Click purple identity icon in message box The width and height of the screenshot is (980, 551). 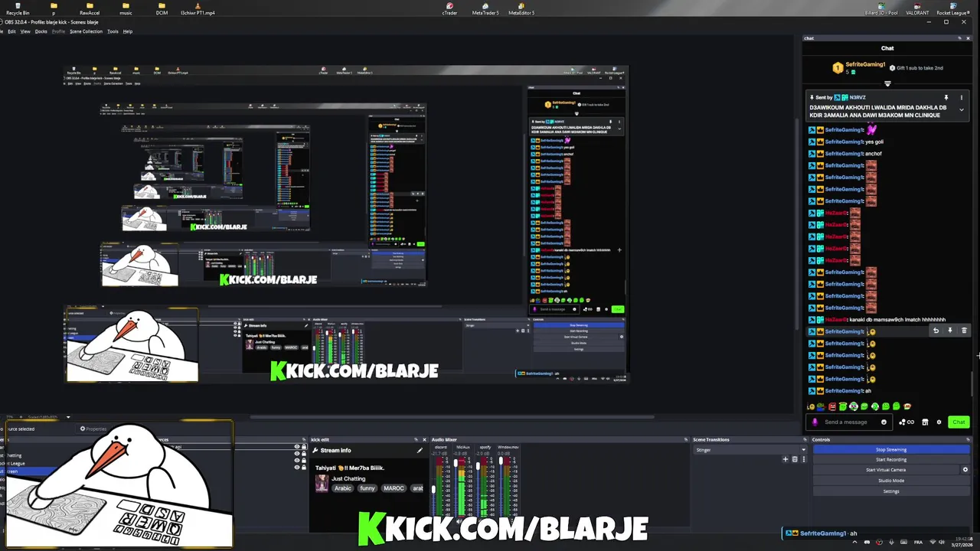tap(815, 422)
